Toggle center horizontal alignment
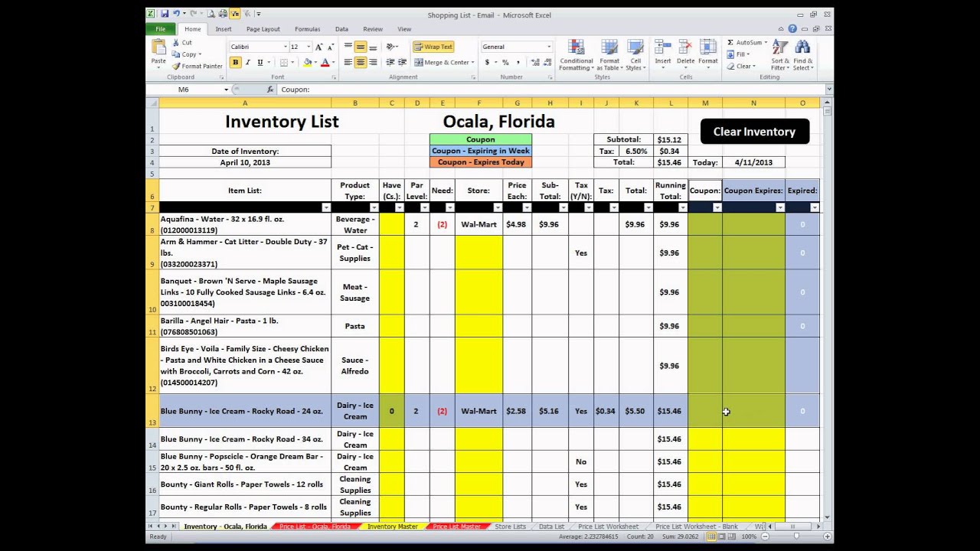This screenshot has height=551, width=980. [360, 63]
